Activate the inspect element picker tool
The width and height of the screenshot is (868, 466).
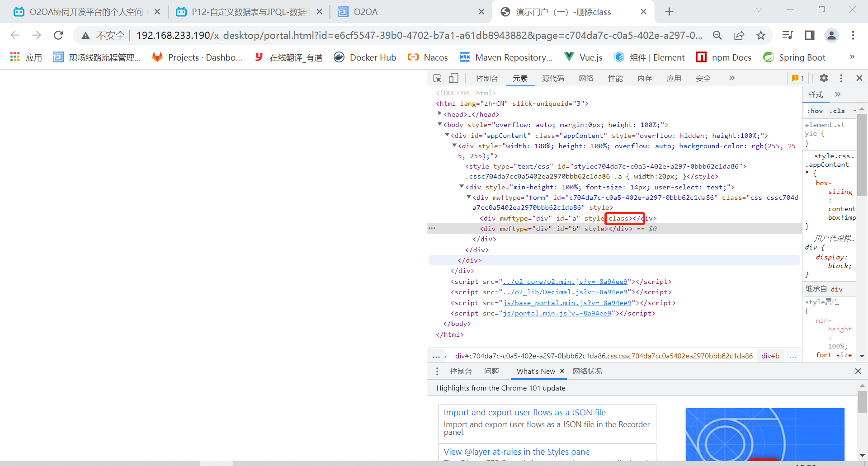click(437, 78)
